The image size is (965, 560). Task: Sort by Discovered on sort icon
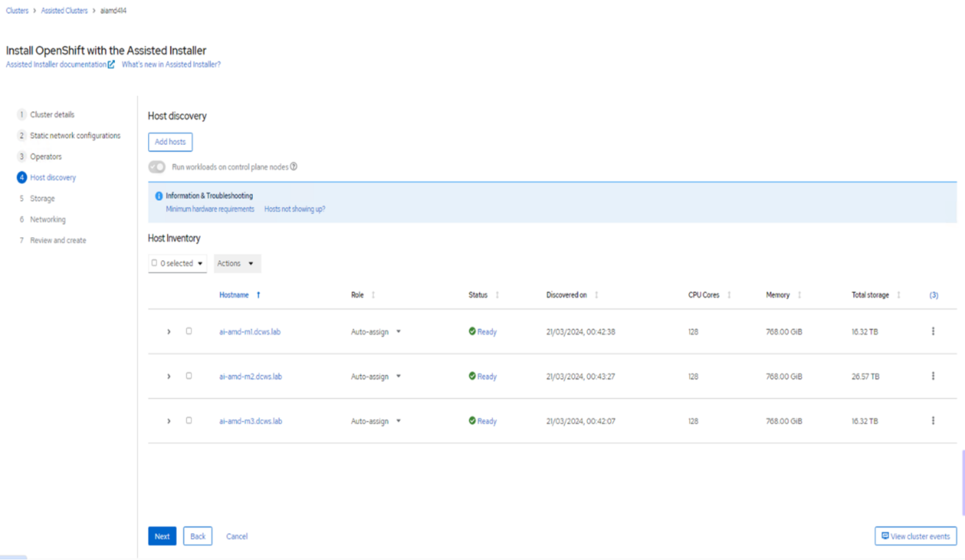point(596,295)
